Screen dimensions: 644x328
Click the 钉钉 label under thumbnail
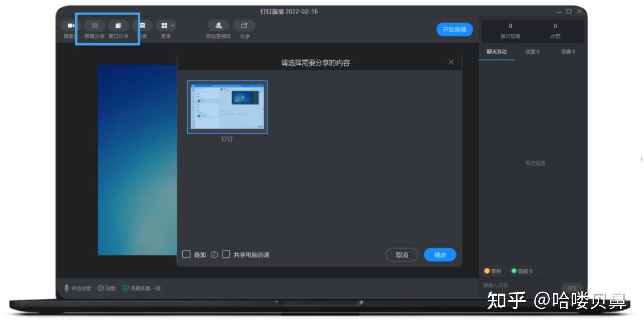click(227, 139)
